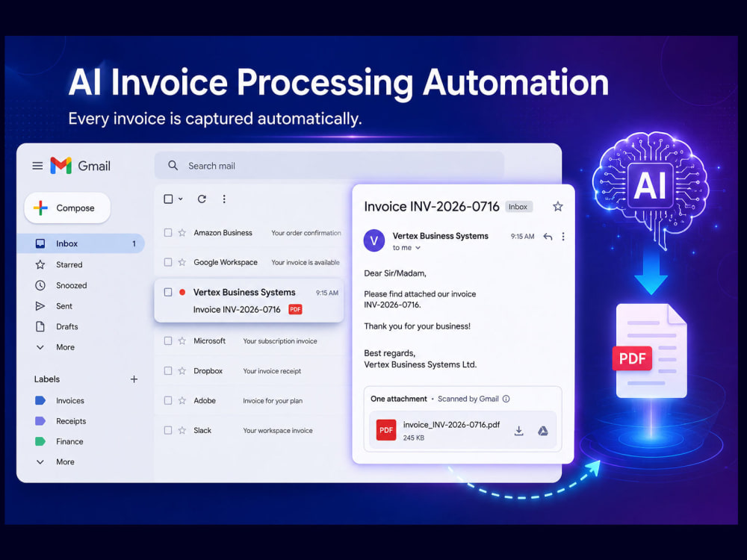
Task: Open 'Your order confirmation' email
Action: coord(306,233)
